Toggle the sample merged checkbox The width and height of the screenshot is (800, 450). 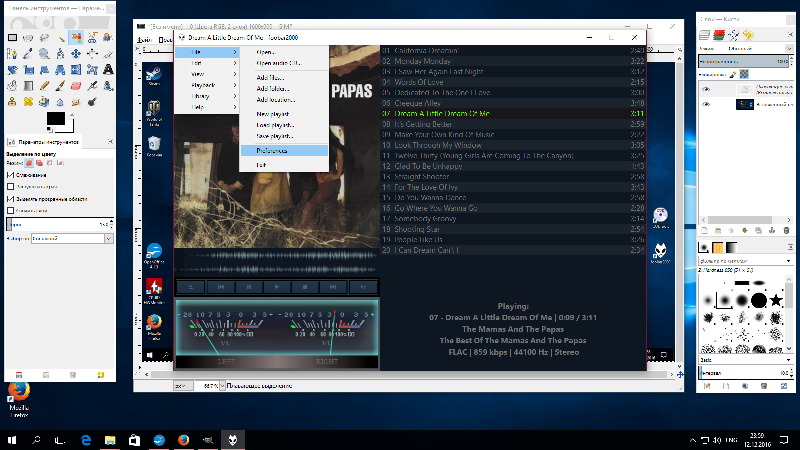10,210
